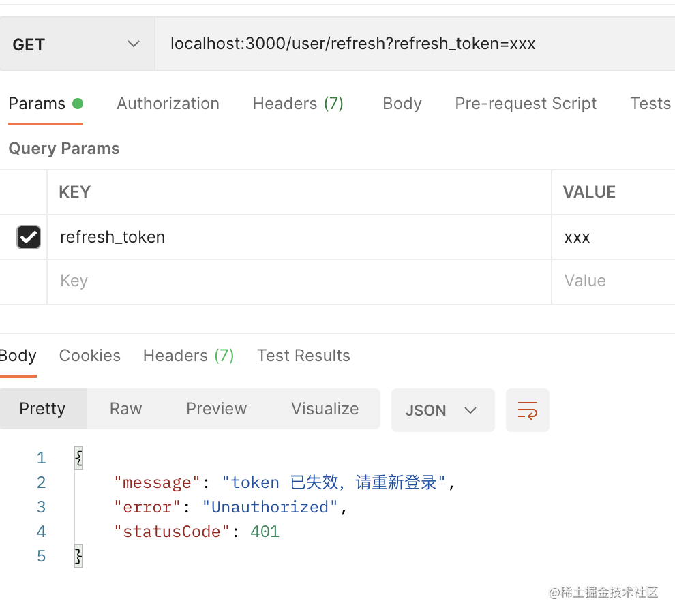The image size is (675, 616).
Task: Select the Pretty response view
Action: tap(42, 409)
